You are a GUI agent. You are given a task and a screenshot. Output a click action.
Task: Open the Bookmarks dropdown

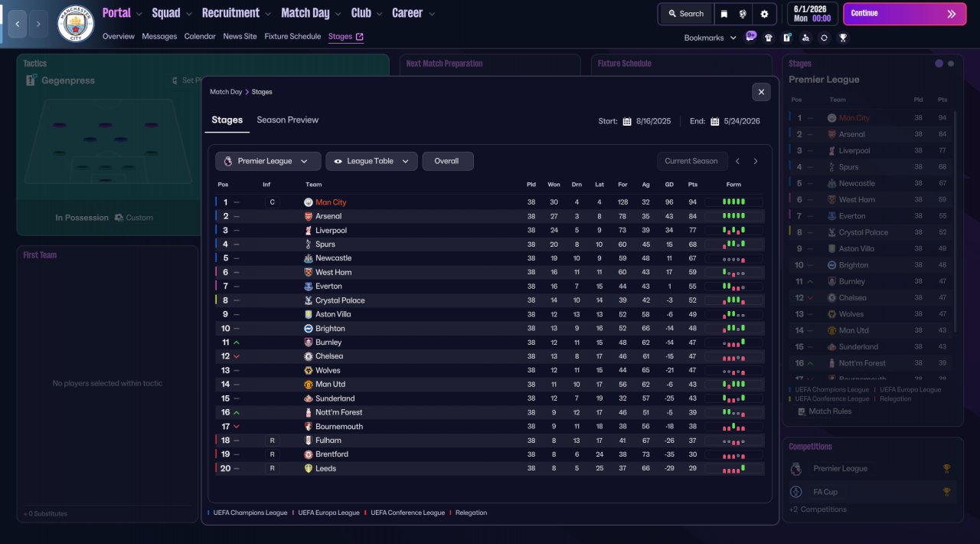coord(710,38)
